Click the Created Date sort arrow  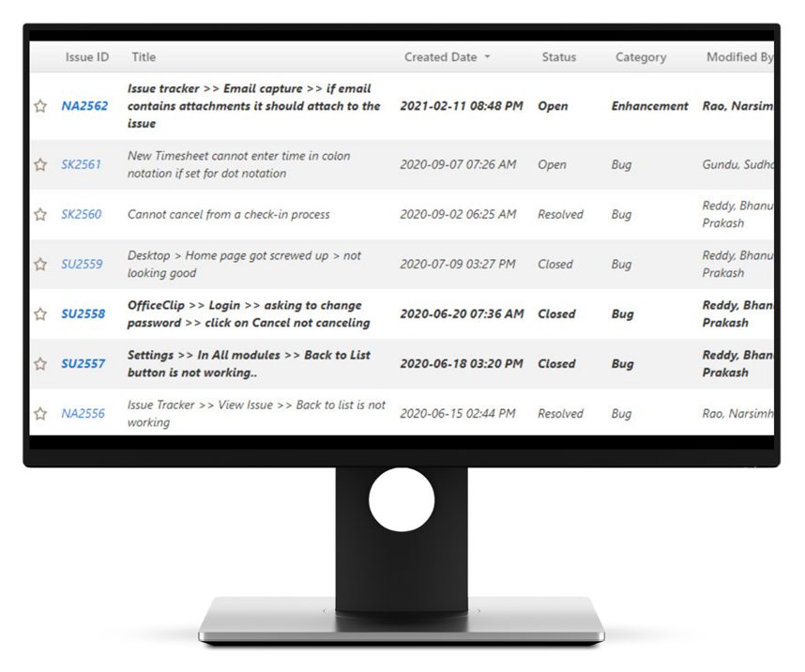coord(487,57)
